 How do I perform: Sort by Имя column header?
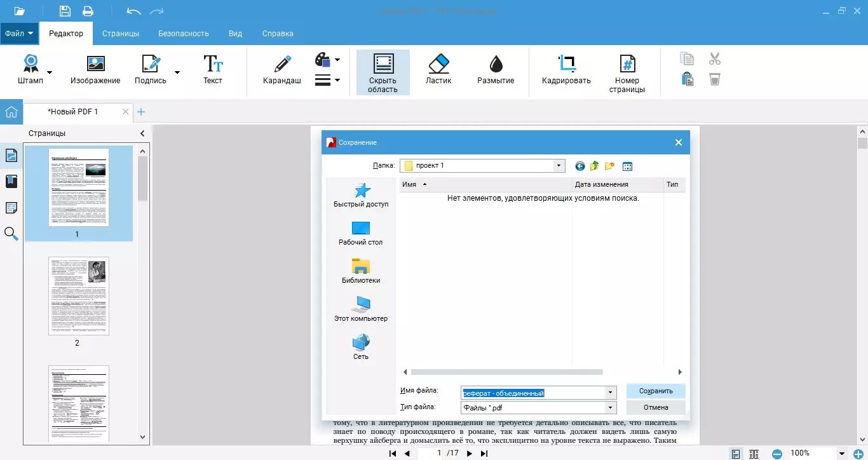pos(486,184)
